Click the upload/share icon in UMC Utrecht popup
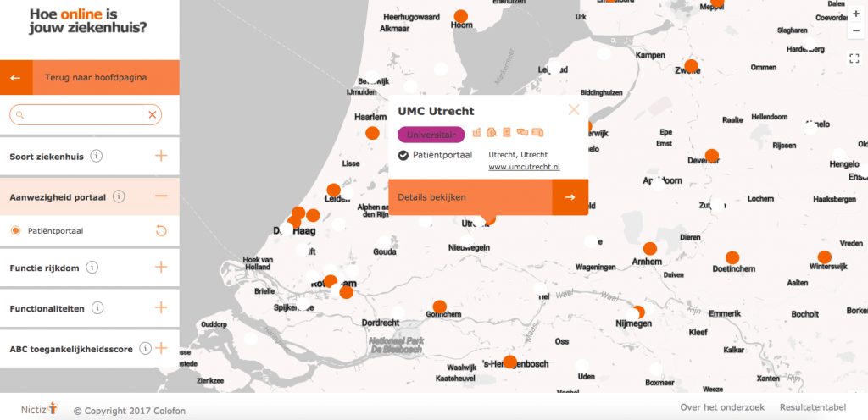This screenshot has height=420, width=868. click(476, 133)
